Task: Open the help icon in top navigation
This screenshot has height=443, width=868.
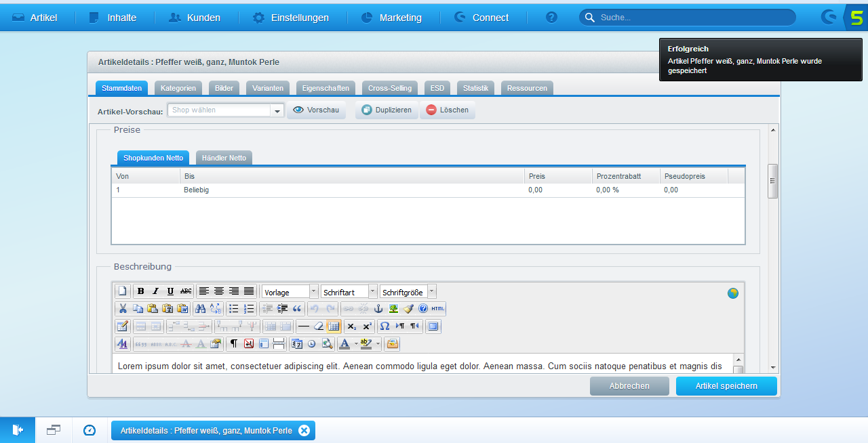Action: tap(551, 18)
